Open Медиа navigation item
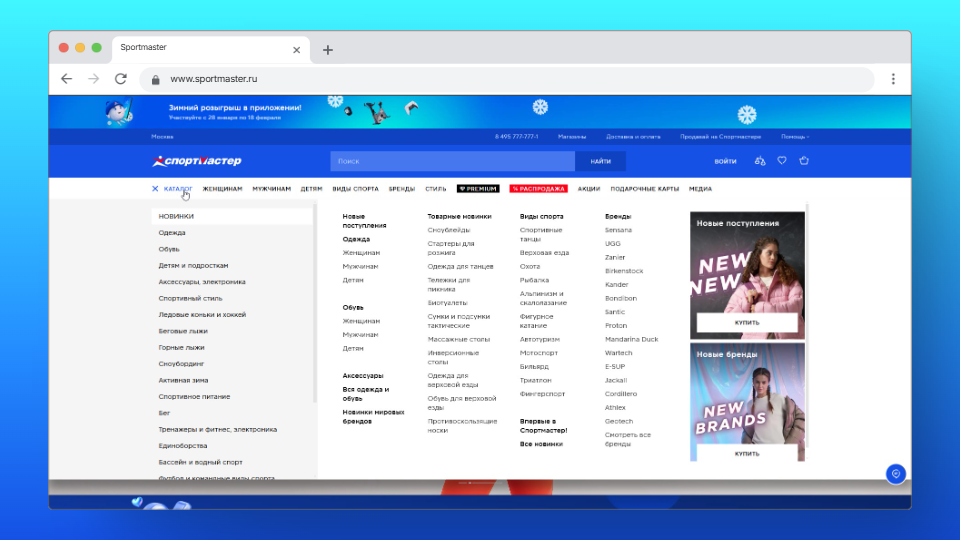960x540 pixels. [700, 189]
